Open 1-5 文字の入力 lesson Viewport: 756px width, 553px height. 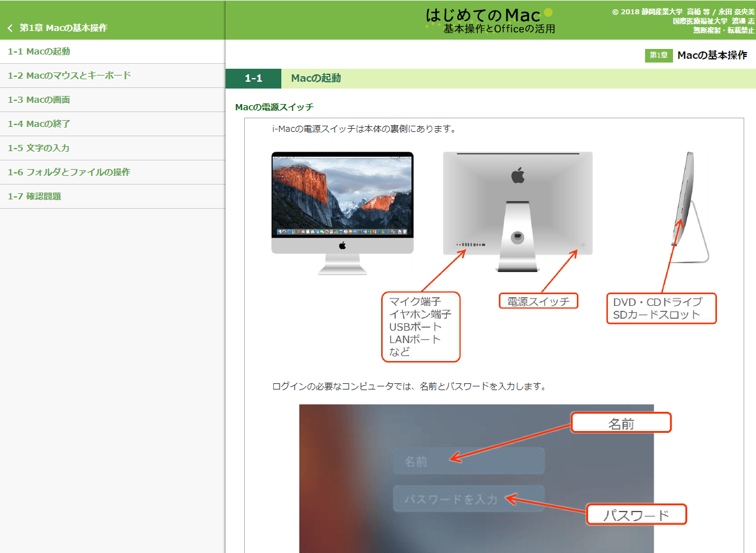112,148
